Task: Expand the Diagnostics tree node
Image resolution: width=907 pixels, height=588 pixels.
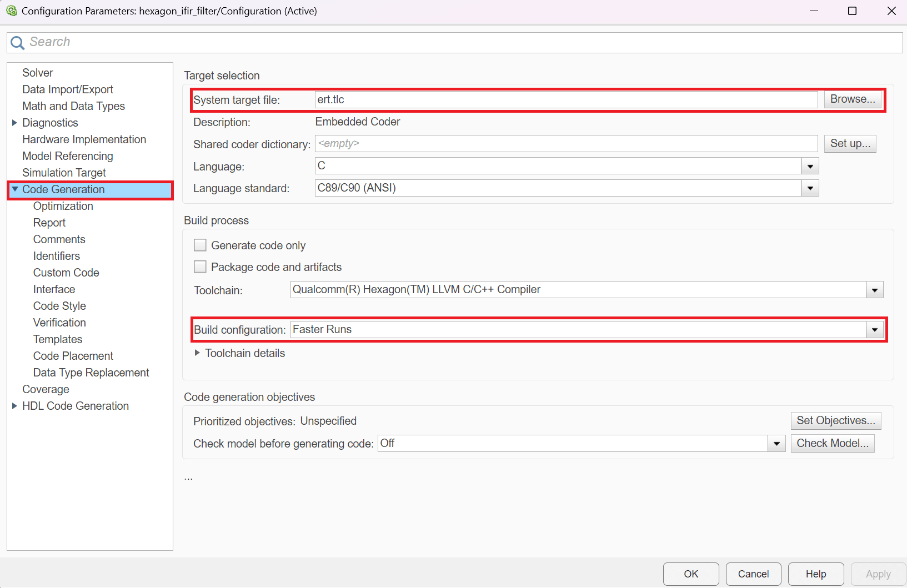Action: 14,123
